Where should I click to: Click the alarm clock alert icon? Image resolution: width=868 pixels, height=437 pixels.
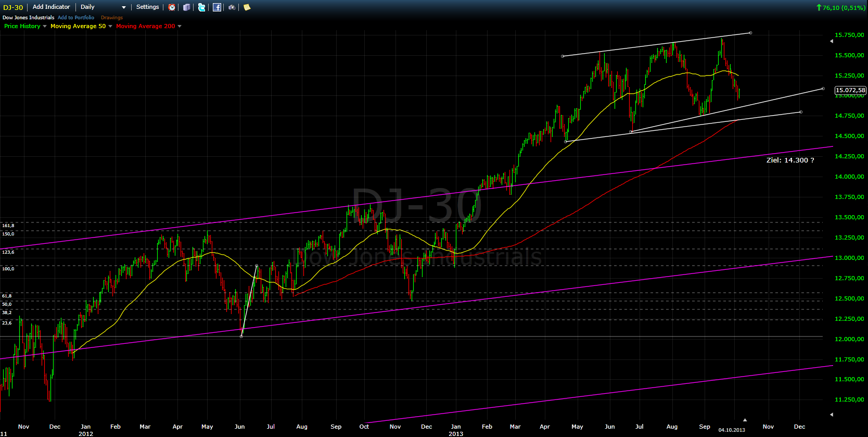[x=172, y=7]
